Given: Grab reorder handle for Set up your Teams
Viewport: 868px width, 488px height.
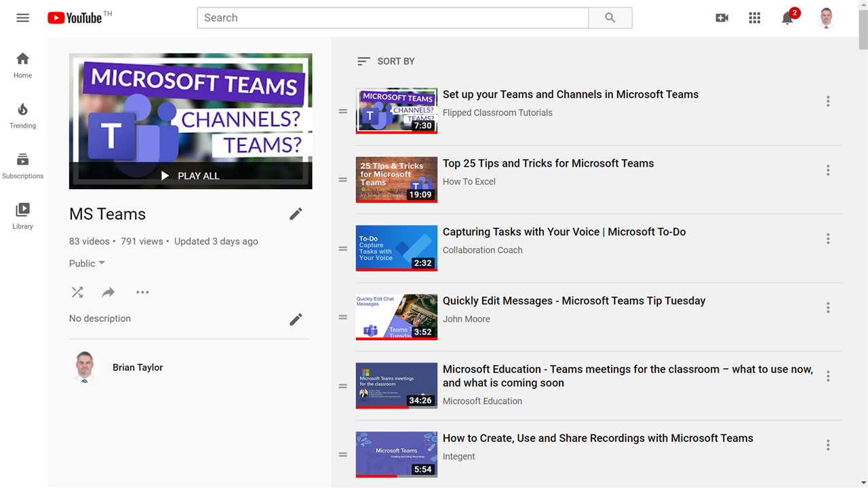Looking at the screenshot, I should click(x=343, y=111).
